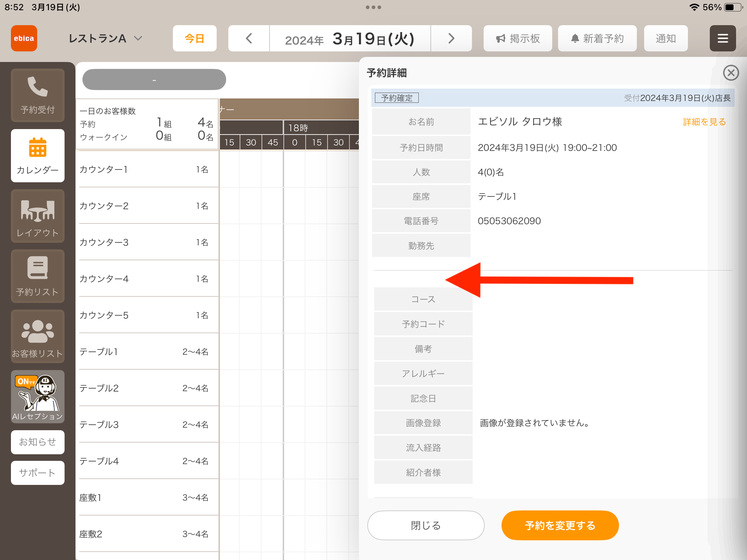Click 閉じる to close details
The image size is (747, 560).
tap(426, 525)
